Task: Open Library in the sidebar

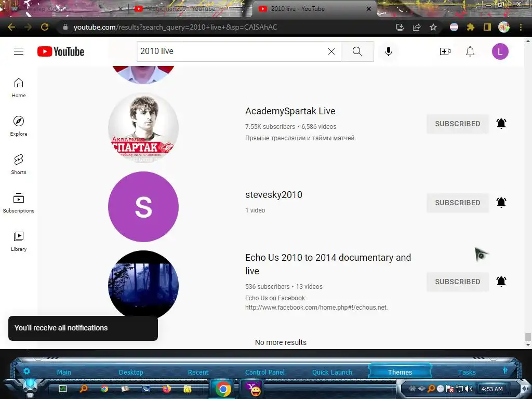Action: click(x=19, y=241)
